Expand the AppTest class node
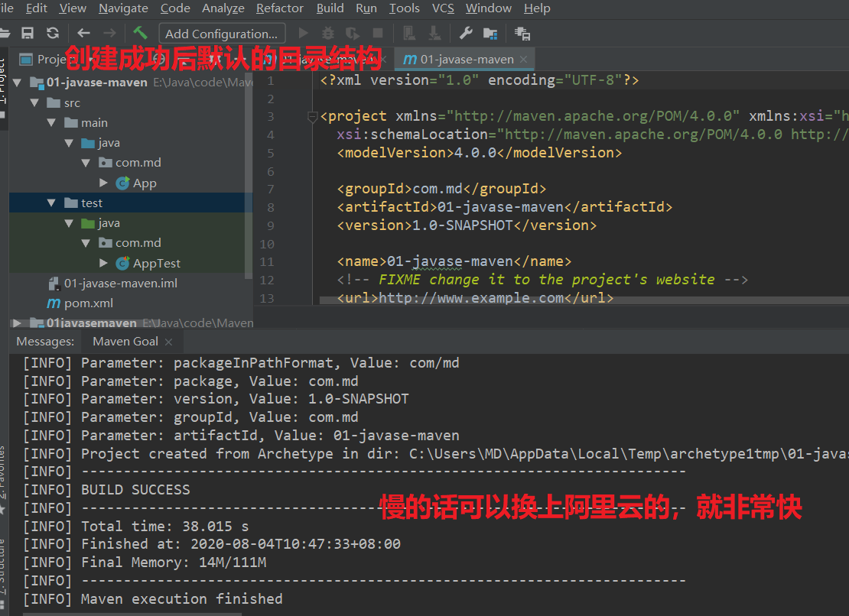This screenshot has height=616, width=849. [x=104, y=263]
